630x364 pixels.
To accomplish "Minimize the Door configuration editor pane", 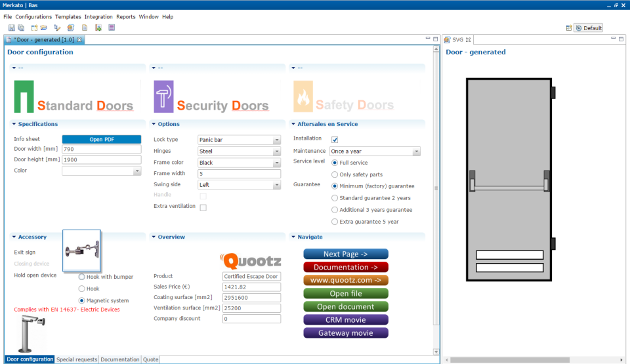I will [427, 39].
